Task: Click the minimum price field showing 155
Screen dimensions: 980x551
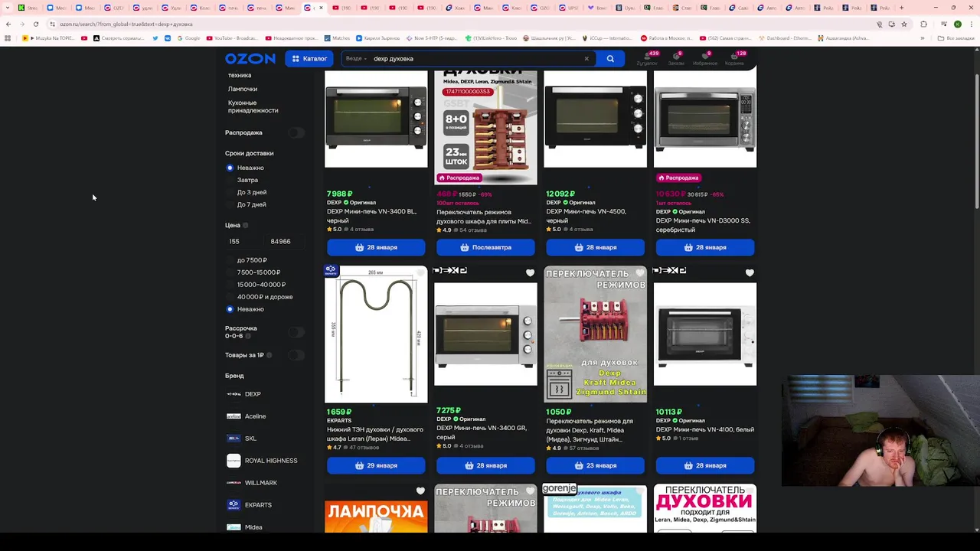Action: [x=243, y=241]
